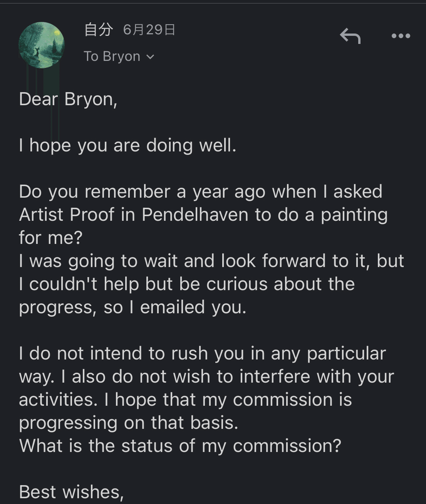Click the text "progress, so I emailed you."
Viewport: 426px width, 504px height.
[x=132, y=307]
